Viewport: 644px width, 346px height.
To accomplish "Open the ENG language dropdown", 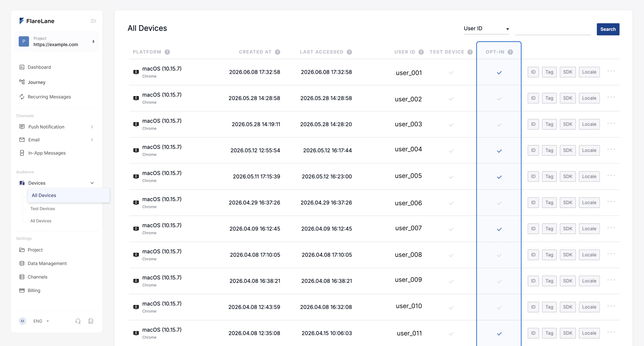I will coord(41,321).
